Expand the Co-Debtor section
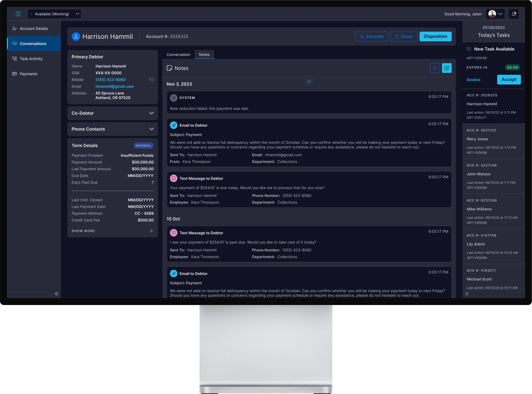This screenshot has height=394, width=532. point(112,113)
